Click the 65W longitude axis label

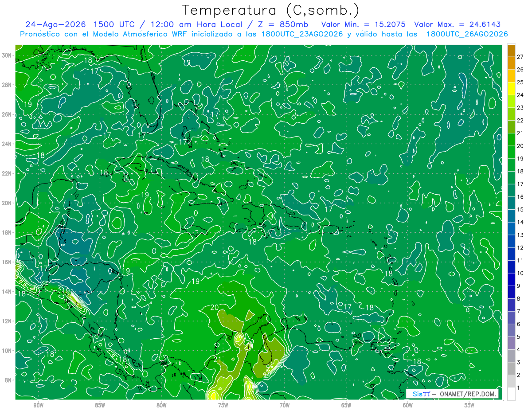click(x=346, y=405)
